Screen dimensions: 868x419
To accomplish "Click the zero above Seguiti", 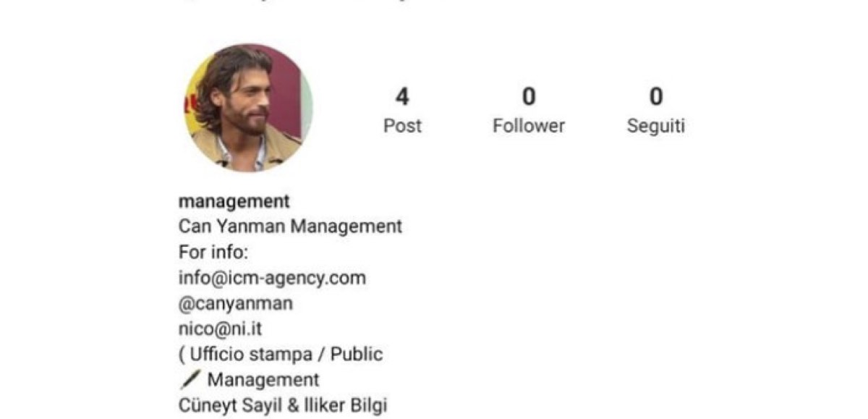I will (x=655, y=96).
